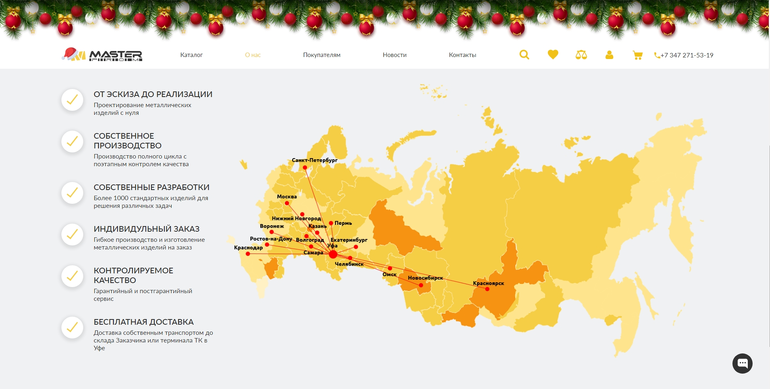Click the phone handset icon beside +7 347 number
The image size is (770, 389).
tap(657, 56)
